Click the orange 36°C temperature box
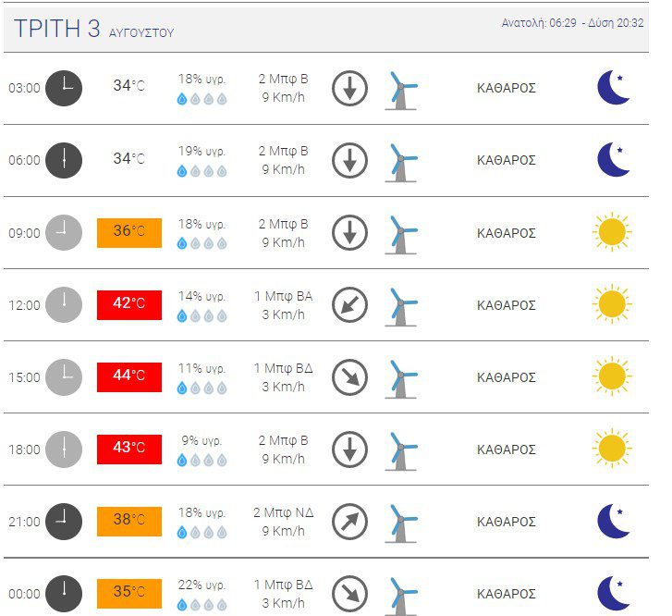The width and height of the screenshot is (672, 616). (x=129, y=233)
